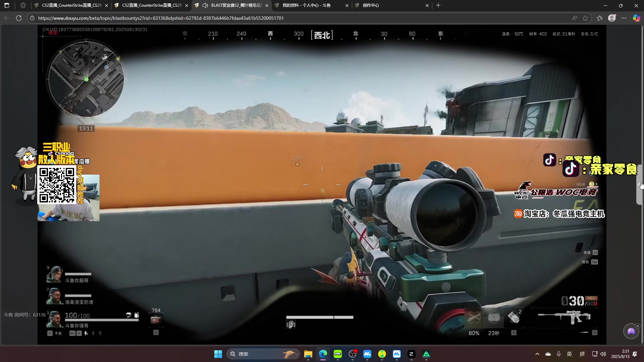Viewport: 644px width, 362px height.
Task: Go back to the previous page
Action: click(x=7, y=18)
